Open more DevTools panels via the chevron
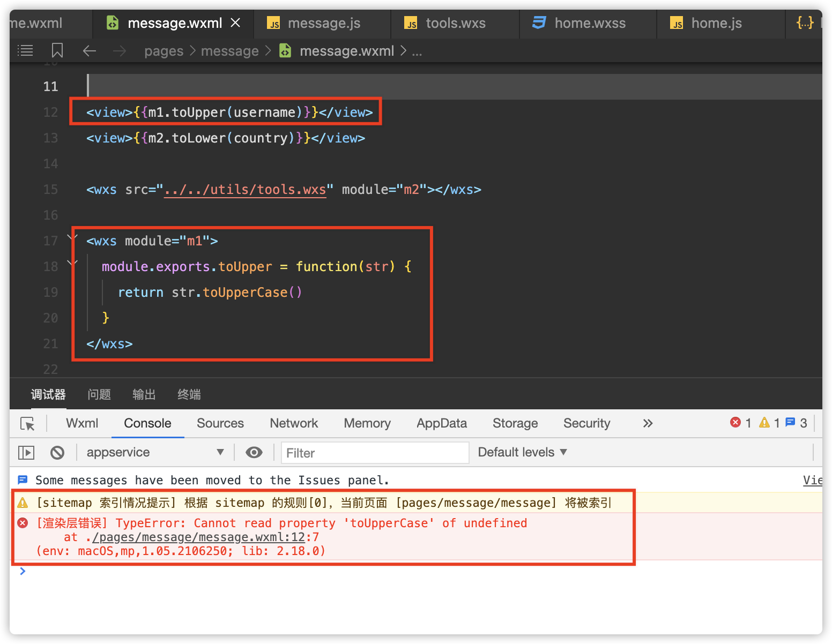Image resolution: width=832 pixels, height=644 pixels. click(648, 423)
